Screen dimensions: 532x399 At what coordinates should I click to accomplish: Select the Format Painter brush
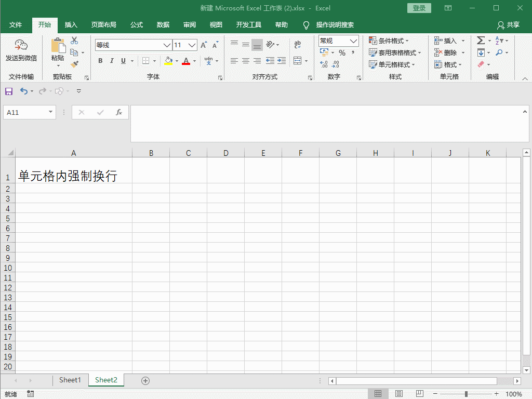74,64
